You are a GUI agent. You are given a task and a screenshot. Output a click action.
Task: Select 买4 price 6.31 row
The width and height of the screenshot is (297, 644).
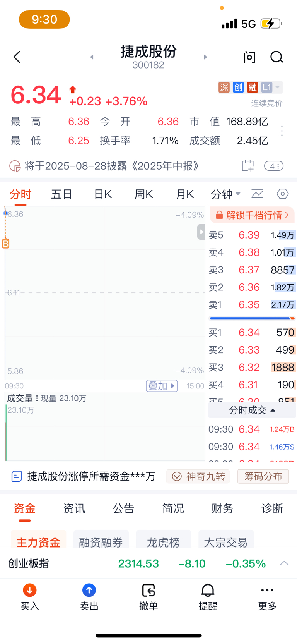coord(252,385)
